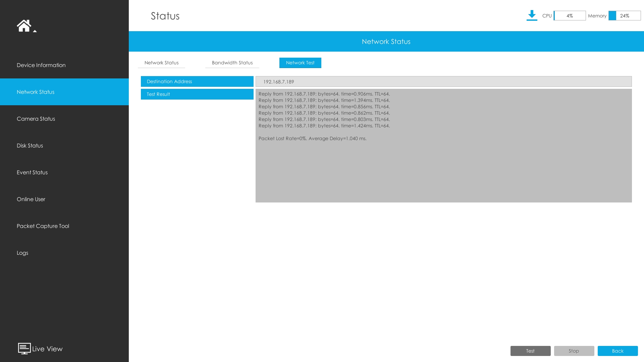Click the Stop button
644x362 pixels.
point(574,351)
